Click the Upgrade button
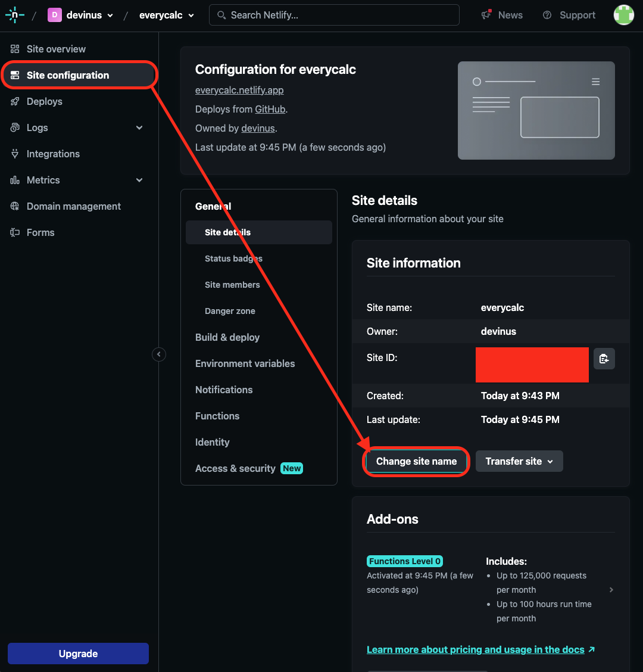The image size is (643, 672). point(79,653)
